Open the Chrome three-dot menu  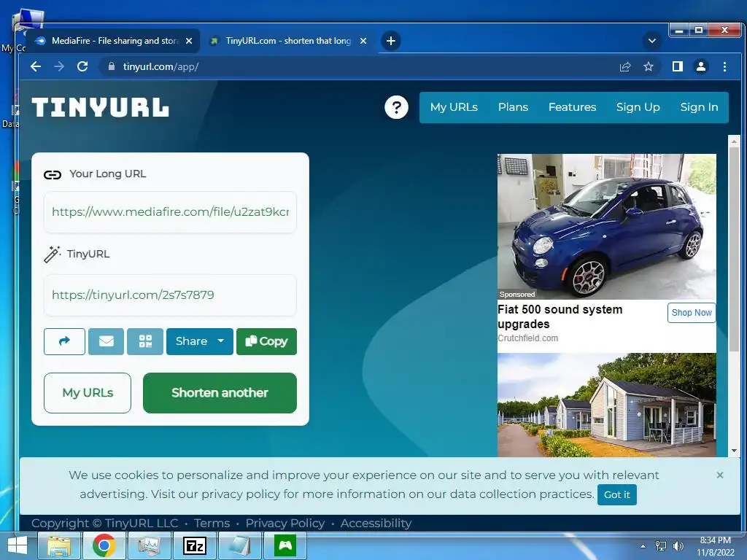click(x=724, y=66)
